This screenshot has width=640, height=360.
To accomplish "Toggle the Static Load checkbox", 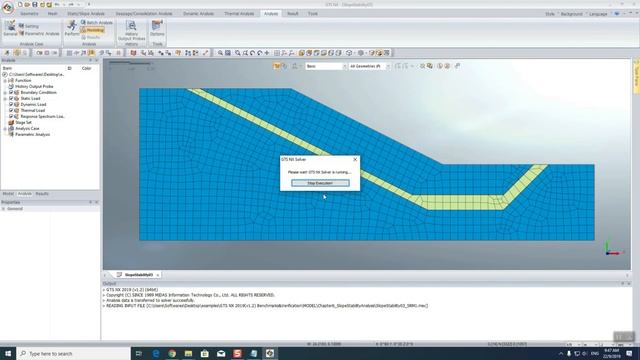I will [x=11, y=98].
